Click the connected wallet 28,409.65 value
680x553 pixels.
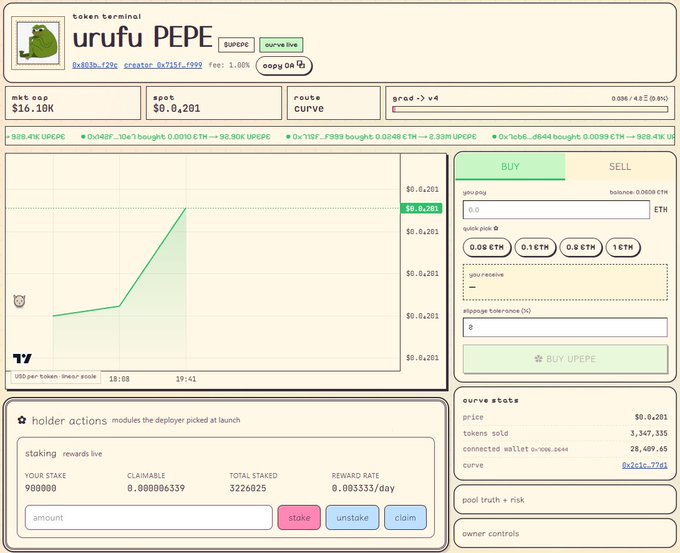[x=649, y=449]
